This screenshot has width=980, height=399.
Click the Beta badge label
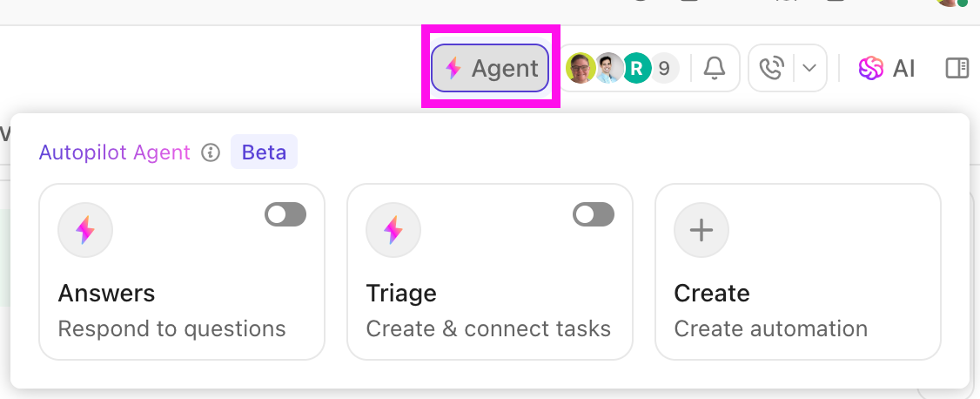(265, 152)
